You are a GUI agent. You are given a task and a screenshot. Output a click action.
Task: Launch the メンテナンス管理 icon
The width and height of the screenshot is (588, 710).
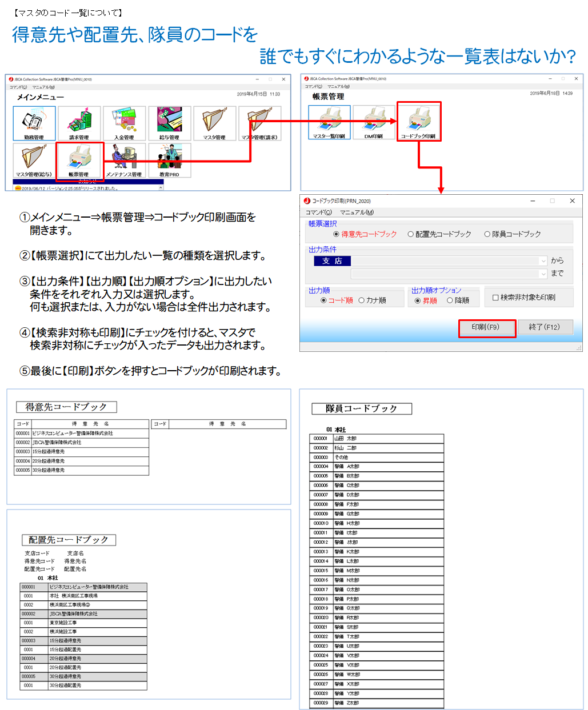point(124,159)
